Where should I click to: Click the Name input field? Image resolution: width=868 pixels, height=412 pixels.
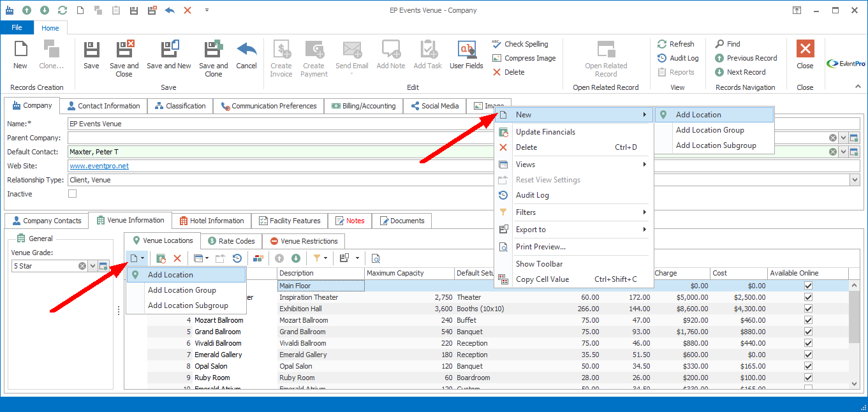coord(464,124)
